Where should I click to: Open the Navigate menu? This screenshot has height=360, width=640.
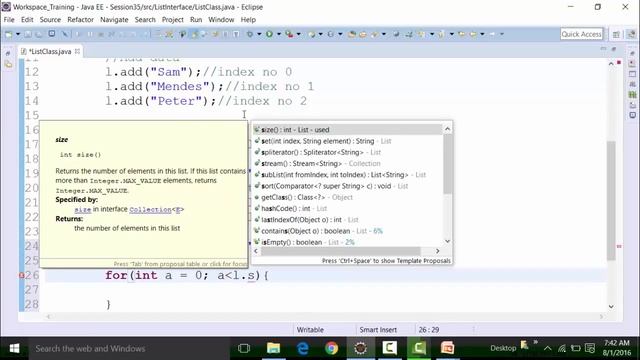click(114, 20)
